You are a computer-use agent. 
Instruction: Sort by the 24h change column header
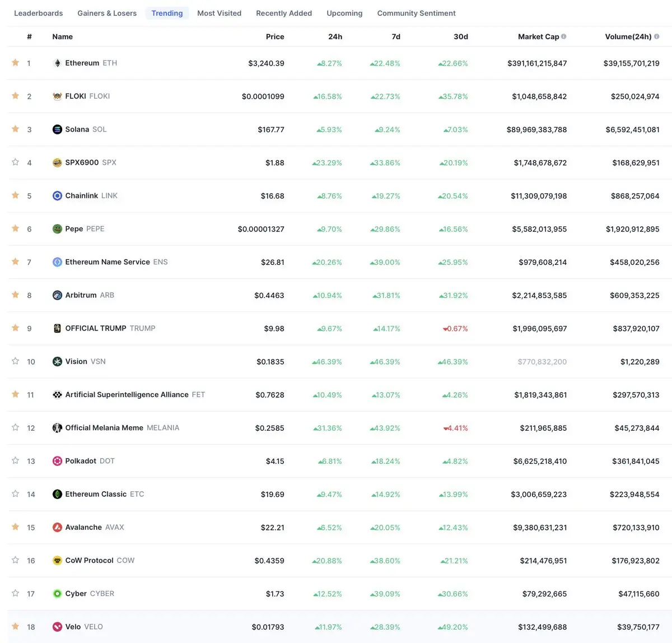pos(335,36)
